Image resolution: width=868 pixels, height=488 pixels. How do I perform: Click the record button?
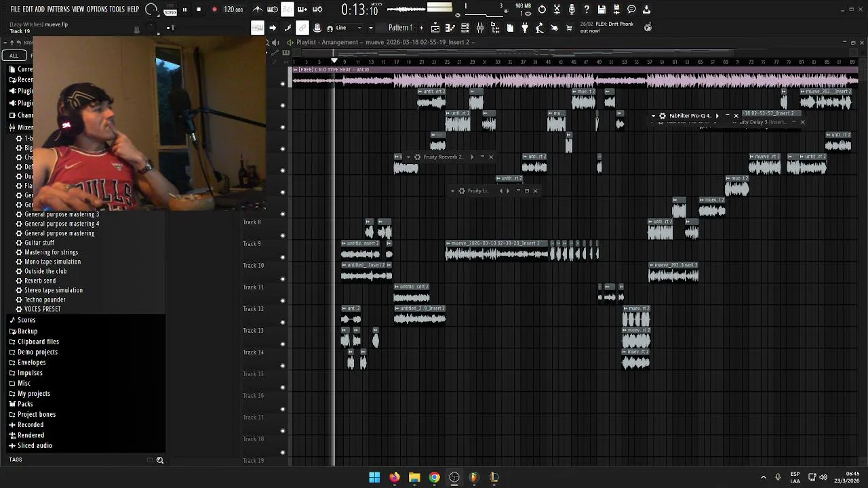tap(214, 9)
